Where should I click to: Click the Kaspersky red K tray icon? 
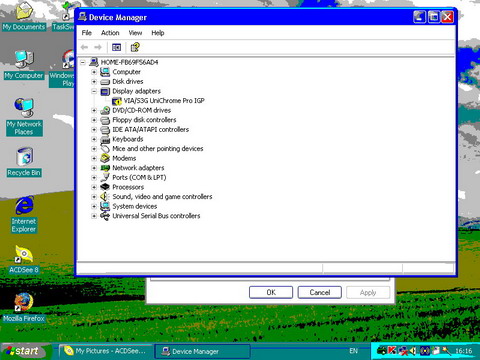392,351
